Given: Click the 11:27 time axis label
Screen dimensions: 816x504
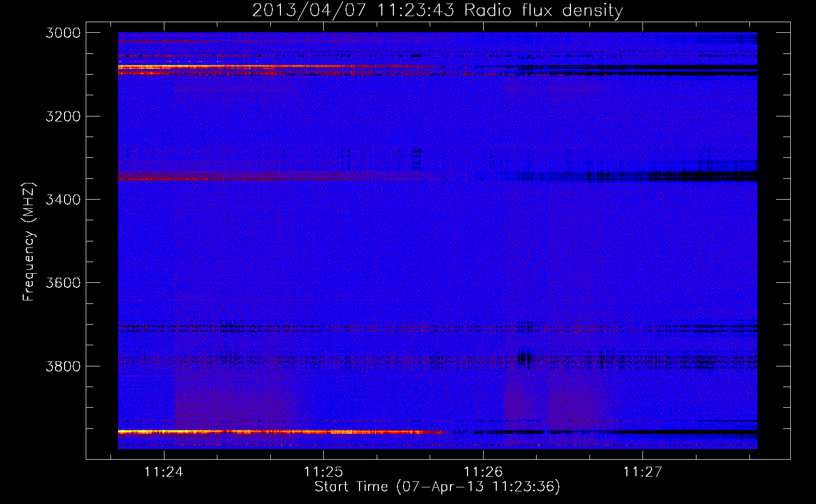Looking at the screenshot, I should coord(643,472).
